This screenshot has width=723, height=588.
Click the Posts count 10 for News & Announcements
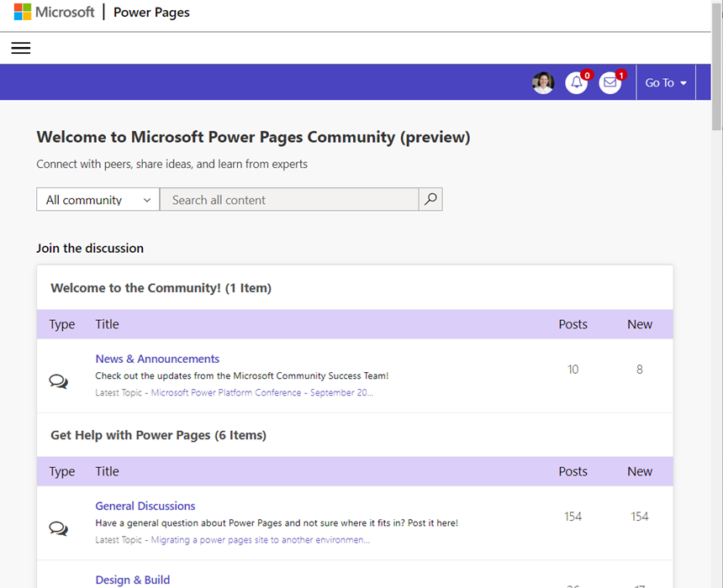(573, 370)
